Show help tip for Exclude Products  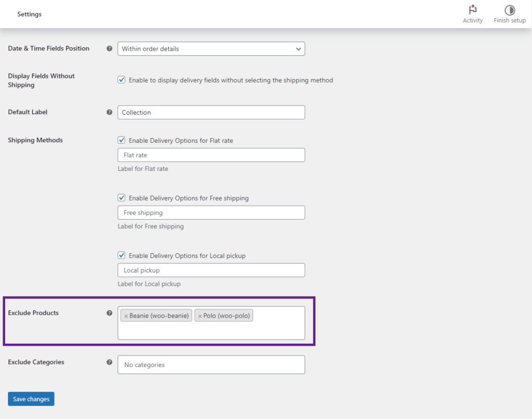(x=109, y=313)
